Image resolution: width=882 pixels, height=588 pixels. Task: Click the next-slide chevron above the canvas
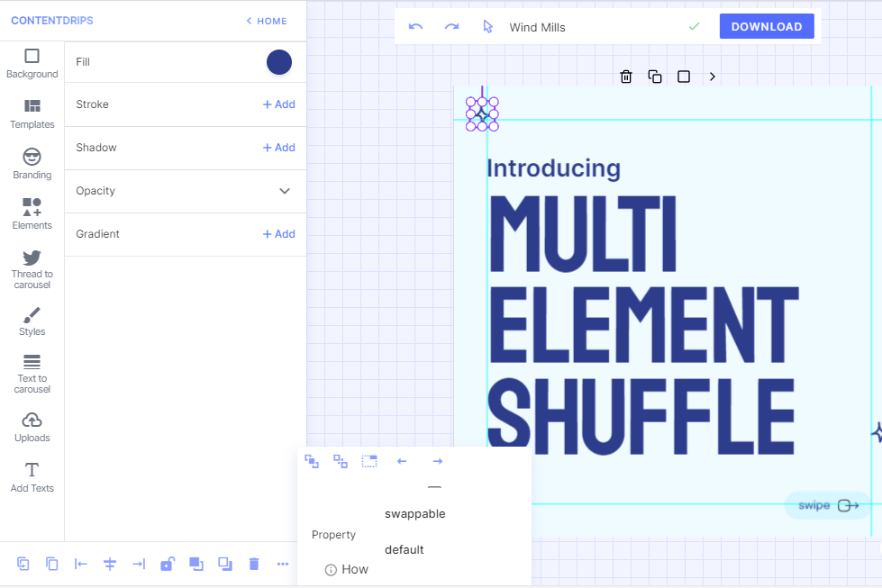(x=713, y=77)
